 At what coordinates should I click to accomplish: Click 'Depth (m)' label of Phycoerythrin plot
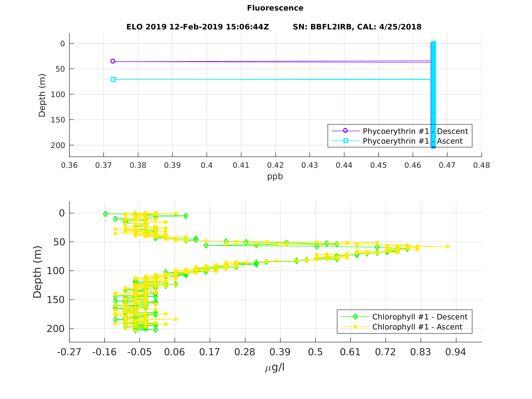(x=42, y=96)
